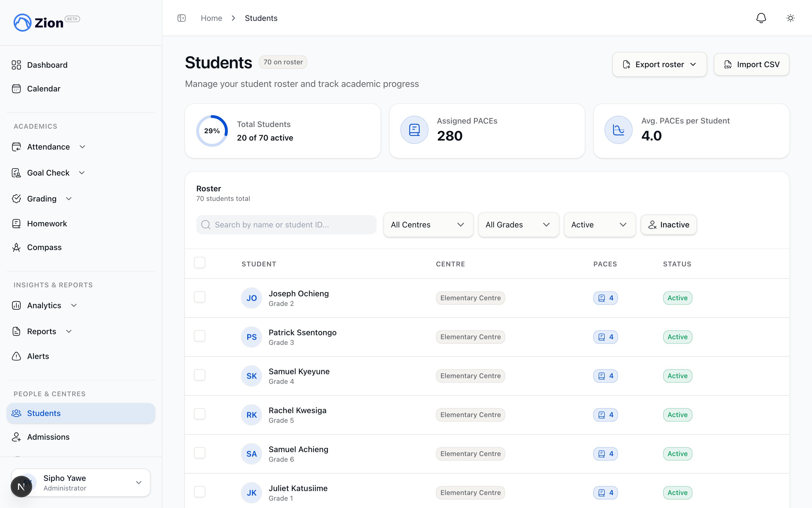Screen dimensions: 812x508
Task: Click the Attendance icon
Action: [x=16, y=147]
